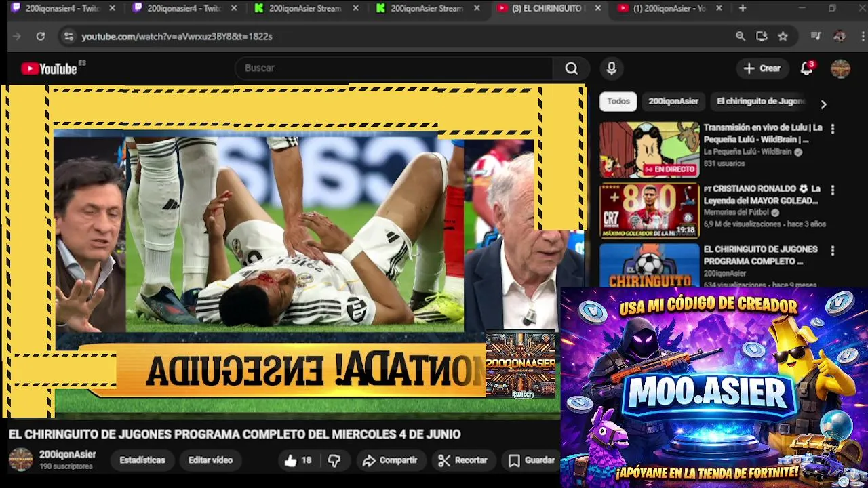Open the Lulu live stream thumbnail

pos(649,150)
